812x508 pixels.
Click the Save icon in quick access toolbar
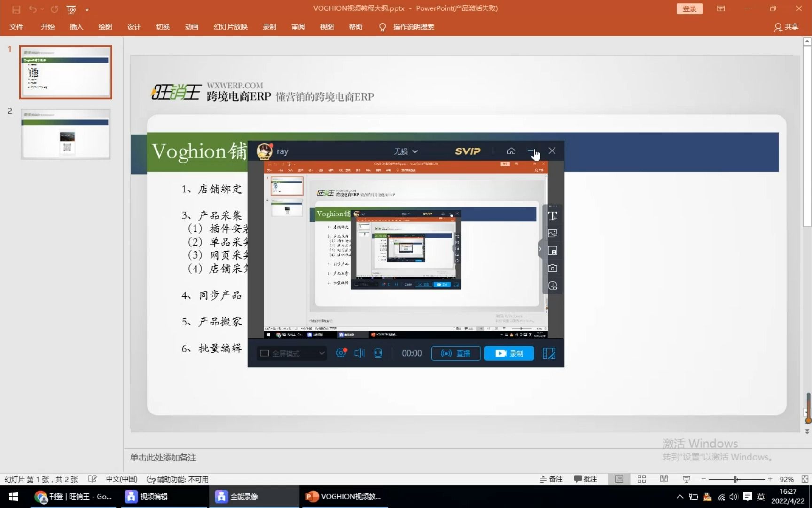click(x=16, y=9)
